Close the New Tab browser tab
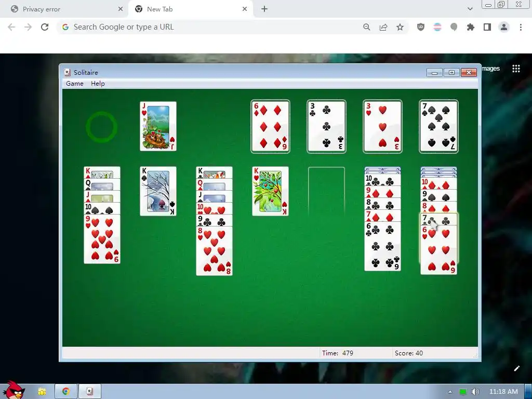The height and width of the screenshot is (399, 532). pyautogui.click(x=245, y=9)
